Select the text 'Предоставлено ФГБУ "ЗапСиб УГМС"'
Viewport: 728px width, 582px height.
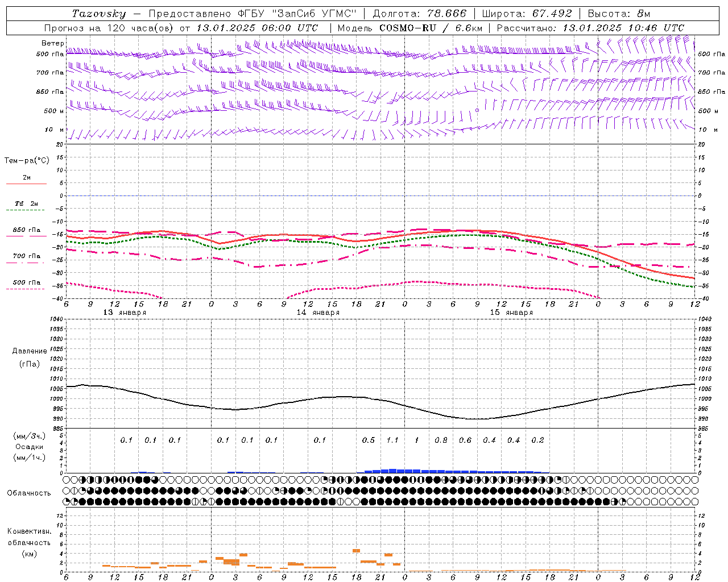coord(253,14)
